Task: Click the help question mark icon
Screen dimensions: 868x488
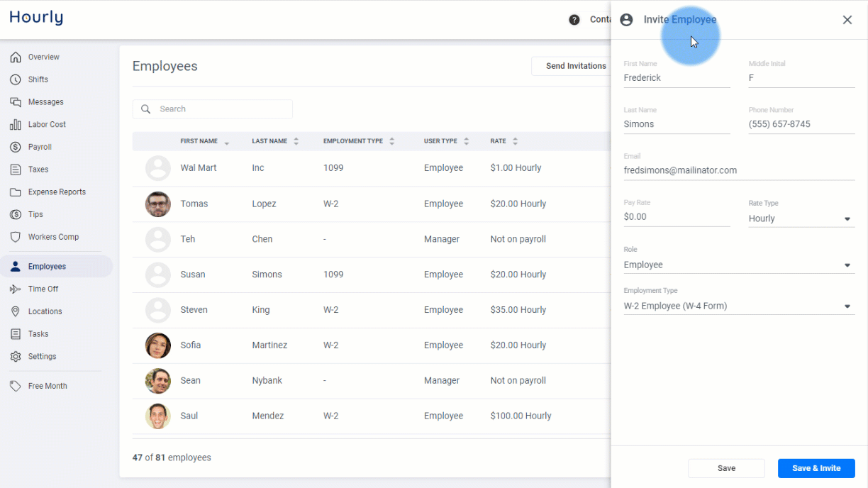Action: (x=574, y=20)
